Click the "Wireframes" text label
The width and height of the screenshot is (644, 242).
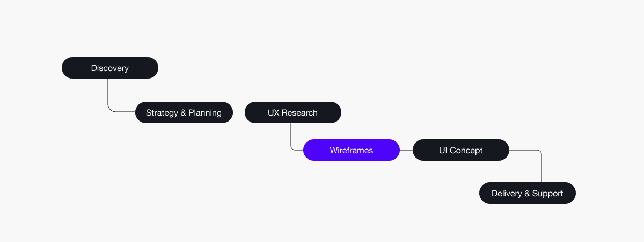click(x=352, y=151)
